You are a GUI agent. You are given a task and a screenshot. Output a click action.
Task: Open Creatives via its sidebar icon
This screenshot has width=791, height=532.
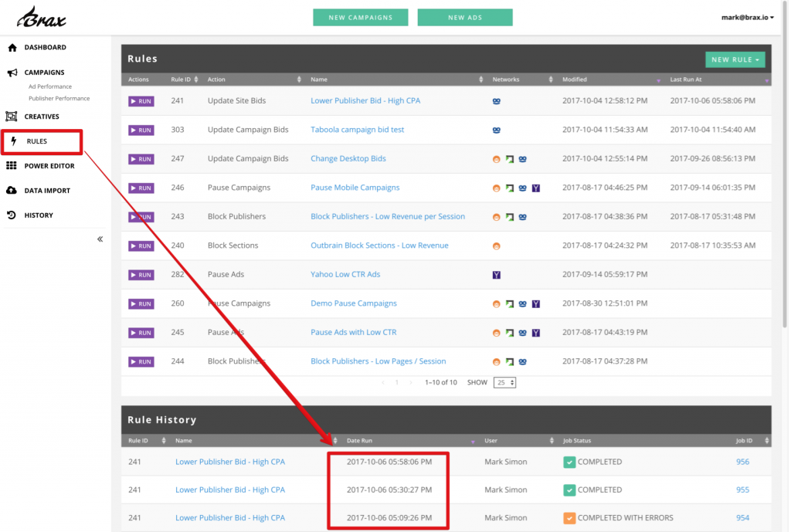(11, 117)
